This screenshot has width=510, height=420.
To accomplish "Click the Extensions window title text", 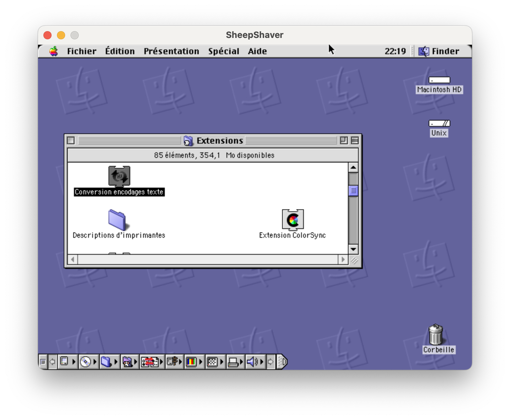I will pyautogui.click(x=220, y=141).
